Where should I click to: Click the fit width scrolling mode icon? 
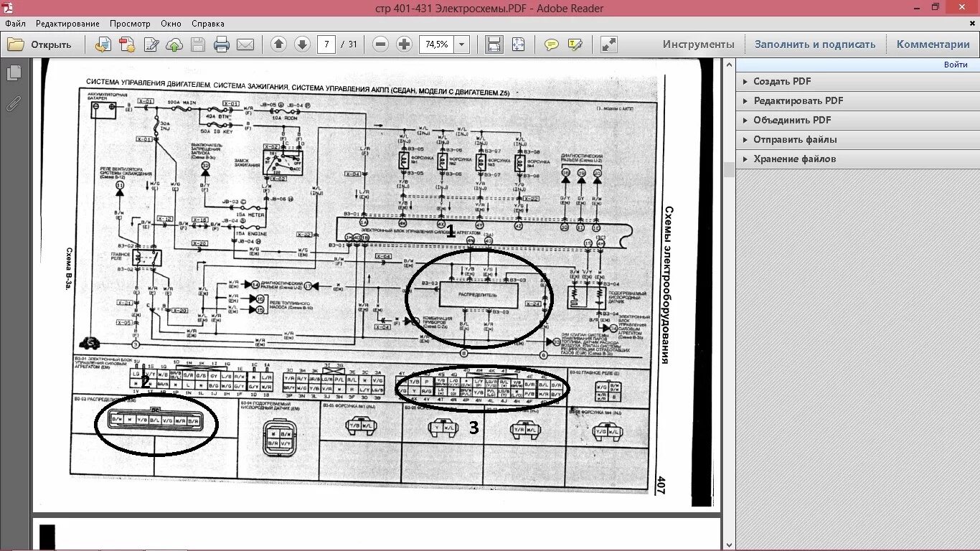[494, 44]
